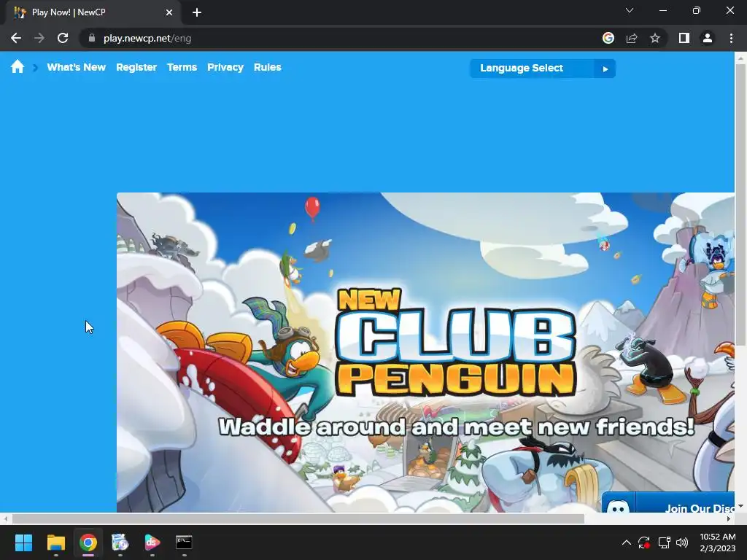Switch to Chrome on the taskbar

(x=88, y=542)
